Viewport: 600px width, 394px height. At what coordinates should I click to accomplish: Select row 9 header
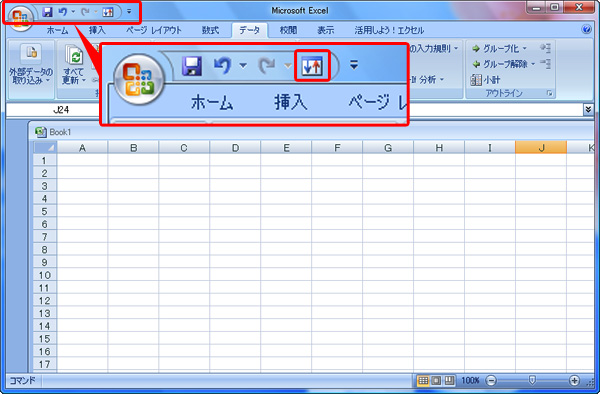point(45,262)
